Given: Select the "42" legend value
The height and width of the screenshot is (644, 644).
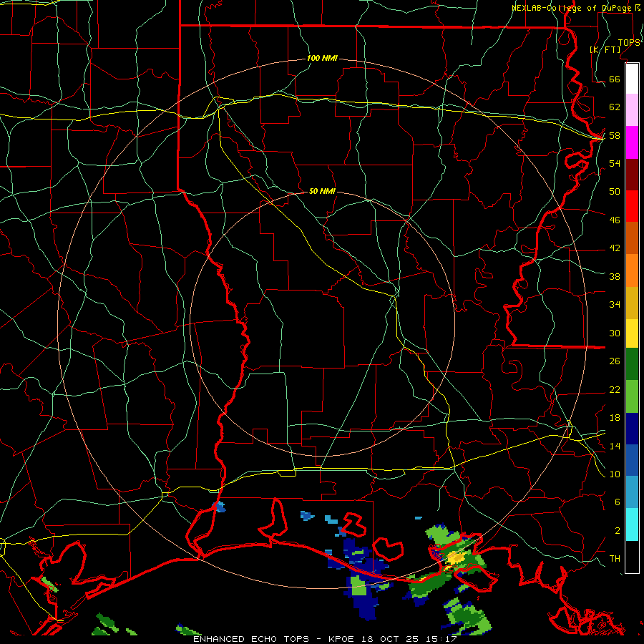Looking at the screenshot, I should [x=615, y=248].
